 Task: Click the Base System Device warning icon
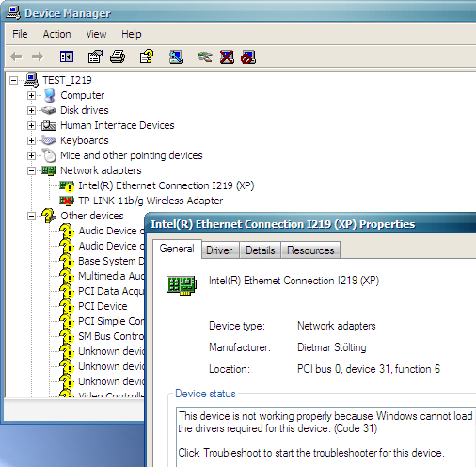tap(67, 261)
